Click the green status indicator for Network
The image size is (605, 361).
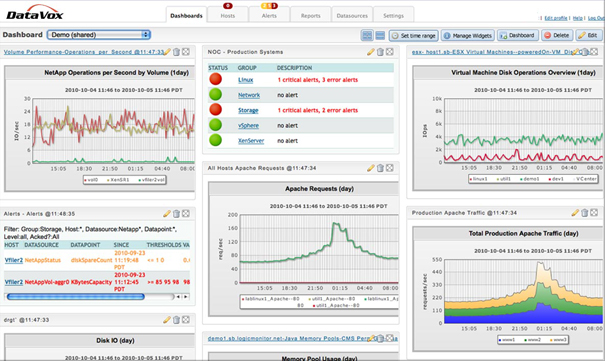(216, 94)
